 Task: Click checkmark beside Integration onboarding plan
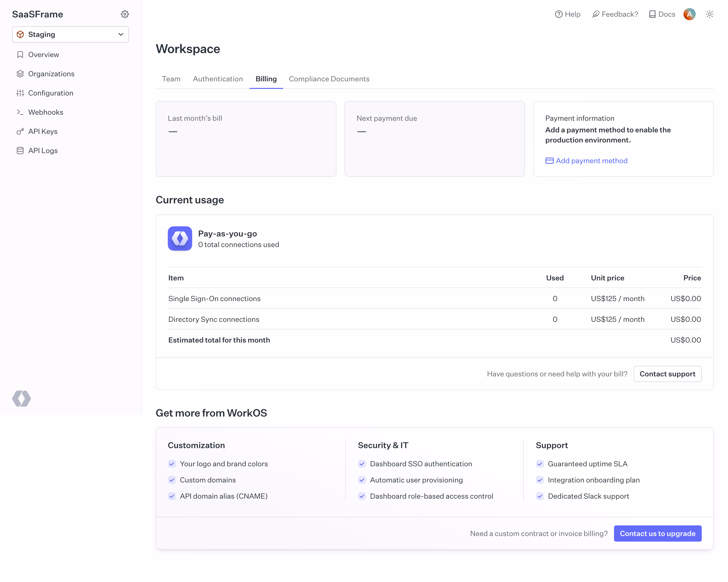[x=540, y=480]
